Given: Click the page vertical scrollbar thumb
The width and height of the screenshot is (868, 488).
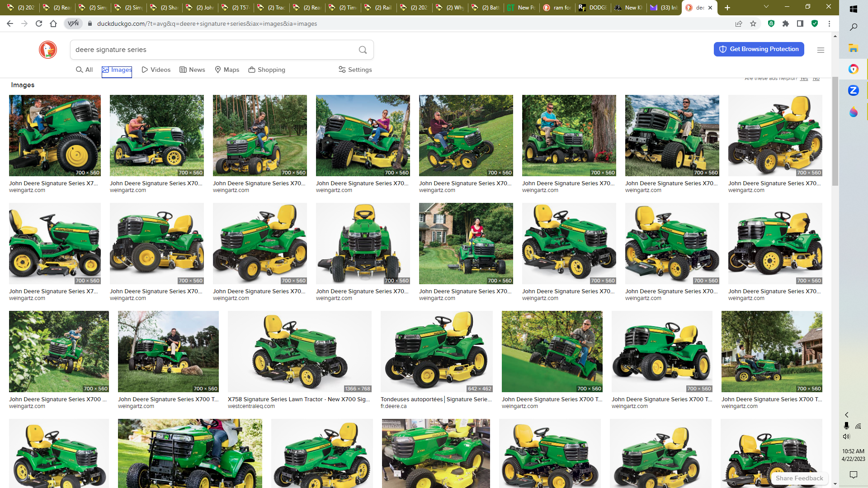Looking at the screenshot, I should pyautogui.click(x=835, y=131).
